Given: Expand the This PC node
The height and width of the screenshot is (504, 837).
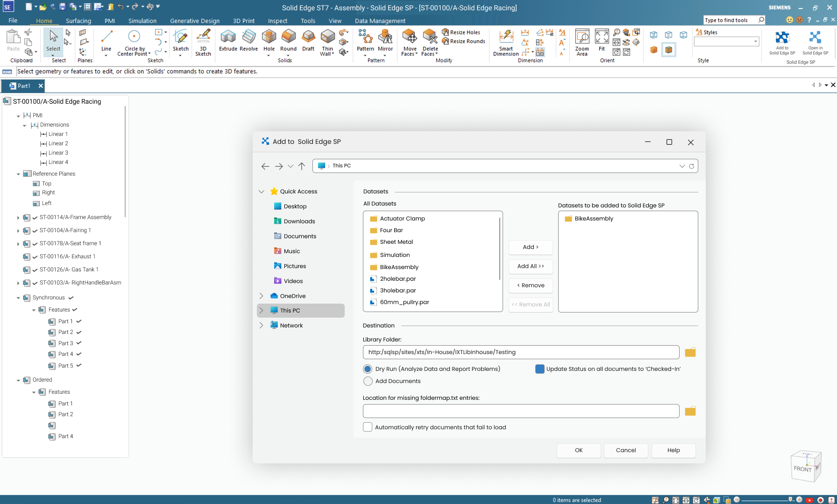Looking at the screenshot, I should click(x=261, y=310).
